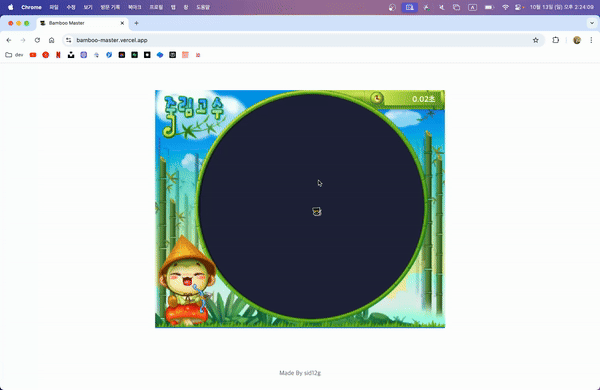The width and height of the screenshot is (600, 390).
Task: Open a new tab with plus button
Action: 136,23
